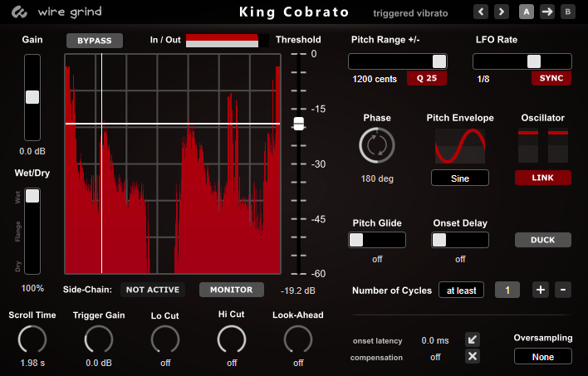Toggle the Q 25 quantize button

[x=427, y=78]
